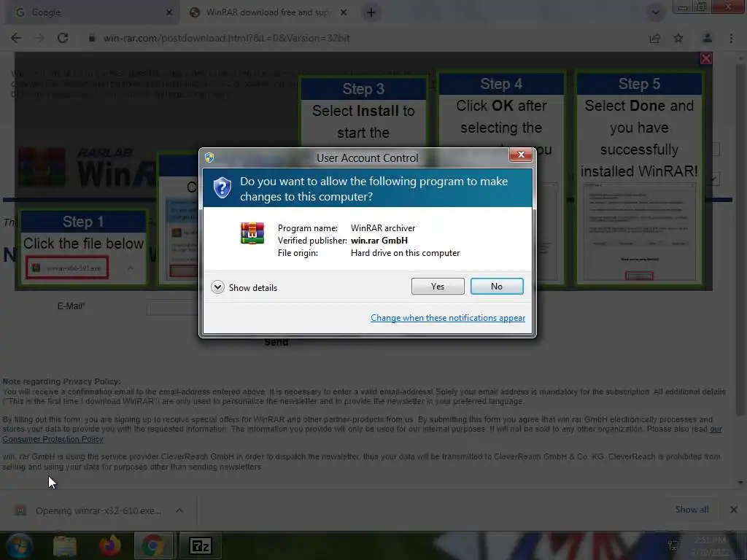Open the Chrome profile icon
The height and width of the screenshot is (560, 747).
708,38
